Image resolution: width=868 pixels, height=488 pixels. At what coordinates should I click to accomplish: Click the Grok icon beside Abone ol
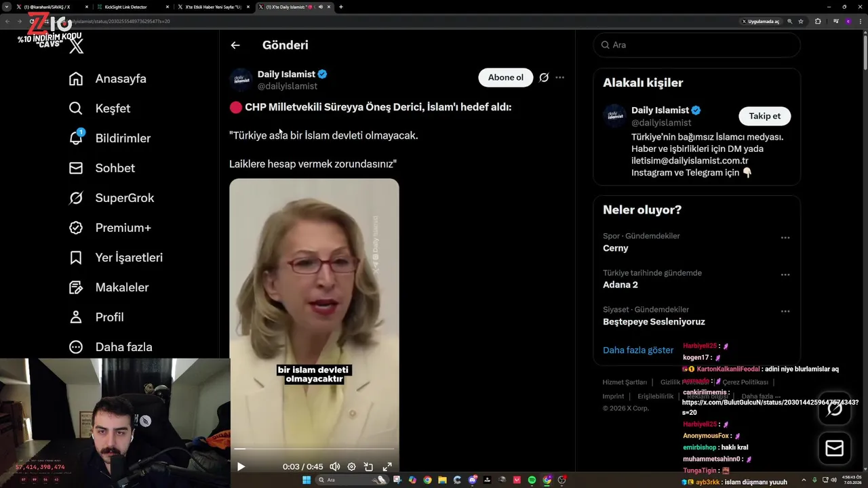[x=544, y=77]
